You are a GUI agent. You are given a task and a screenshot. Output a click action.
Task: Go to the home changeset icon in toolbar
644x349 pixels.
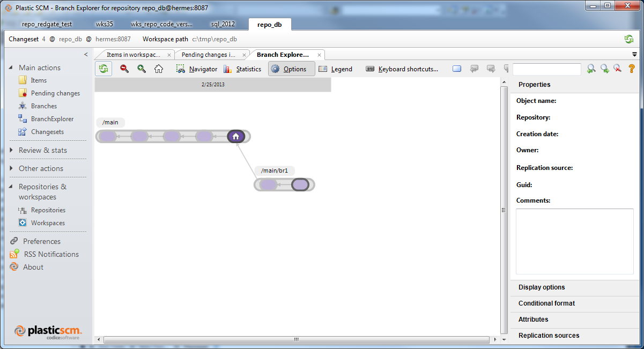pyautogui.click(x=159, y=69)
